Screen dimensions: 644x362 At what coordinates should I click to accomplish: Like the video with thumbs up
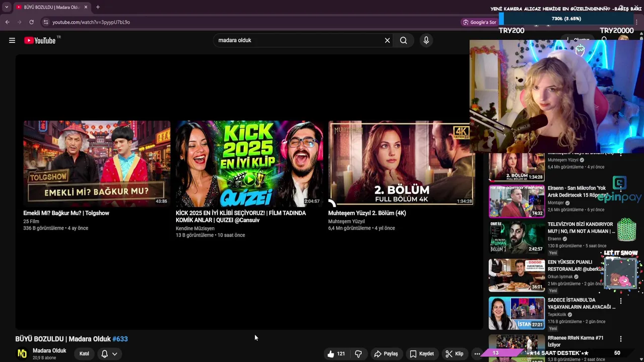tap(336, 354)
